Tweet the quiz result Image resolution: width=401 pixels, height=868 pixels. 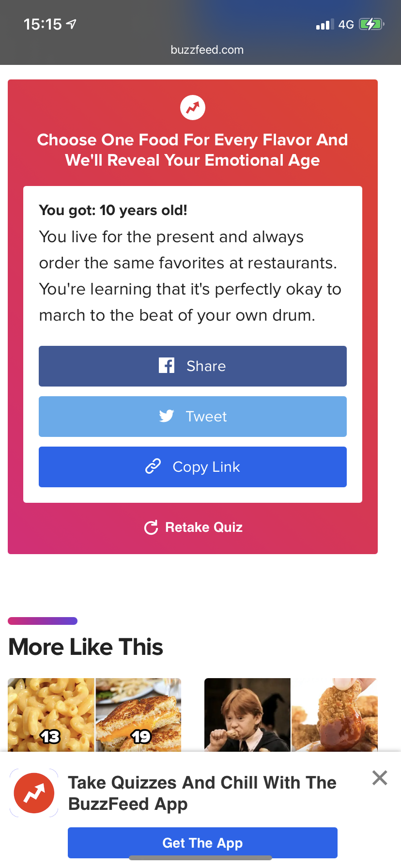[193, 417]
